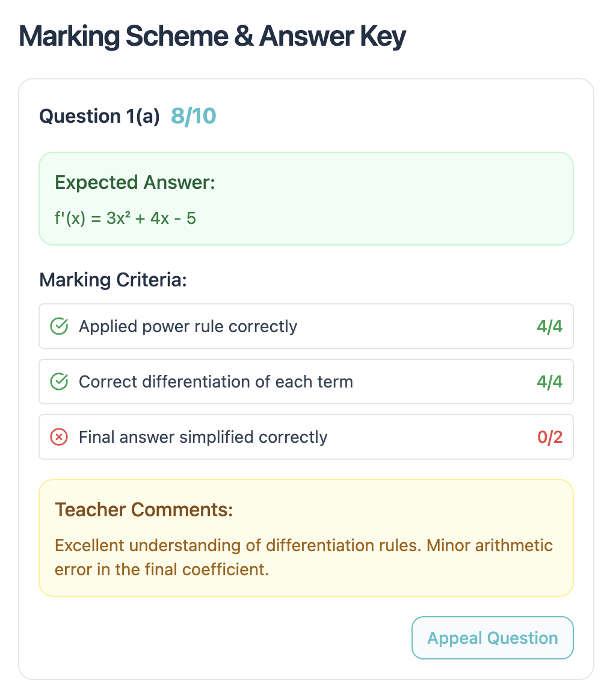Click the Marking Scheme & Answer Key heading
This screenshot has height=698, width=616.
point(212,37)
